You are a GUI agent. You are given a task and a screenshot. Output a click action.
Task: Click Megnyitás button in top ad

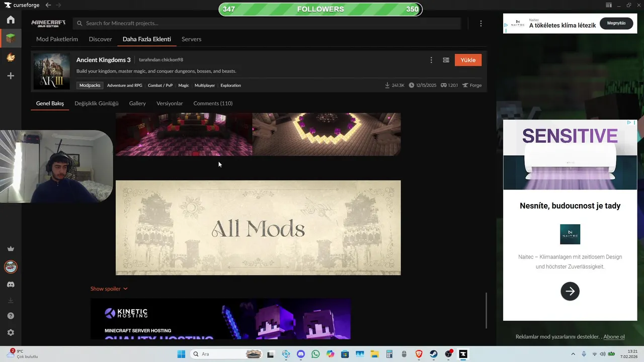point(616,23)
